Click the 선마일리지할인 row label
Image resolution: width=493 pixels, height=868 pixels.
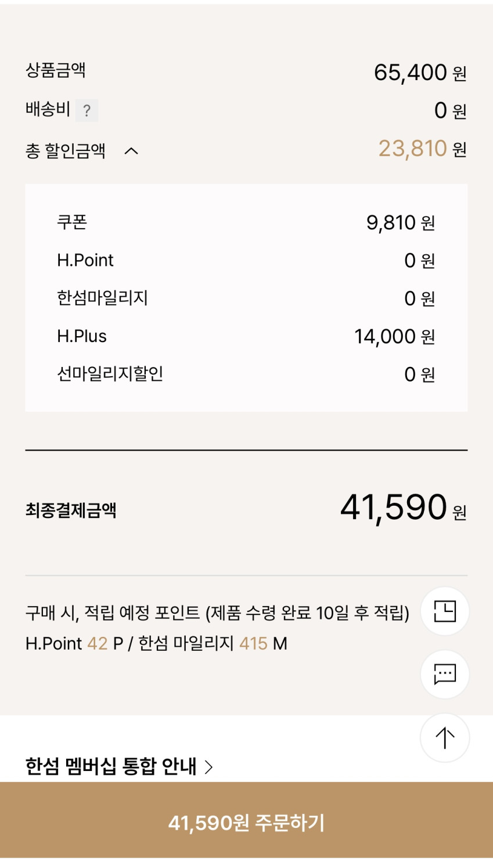(x=110, y=374)
